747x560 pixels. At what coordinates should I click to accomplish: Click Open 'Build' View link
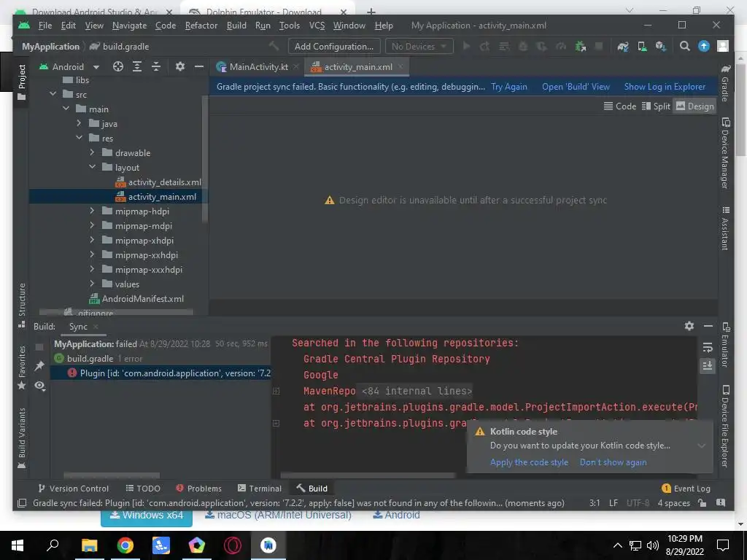[576, 87]
